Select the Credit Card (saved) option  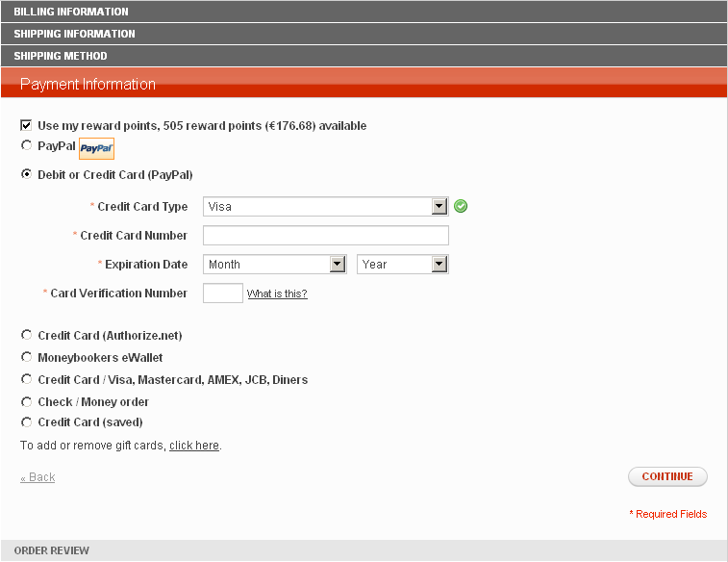pyautogui.click(x=26, y=422)
